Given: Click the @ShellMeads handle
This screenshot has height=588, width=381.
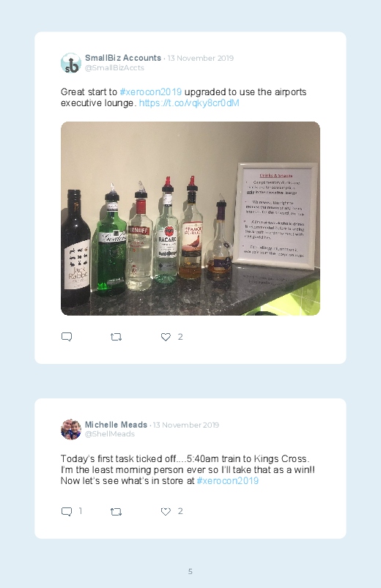Looking at the screenshot, I should click(x=110, y=434).
